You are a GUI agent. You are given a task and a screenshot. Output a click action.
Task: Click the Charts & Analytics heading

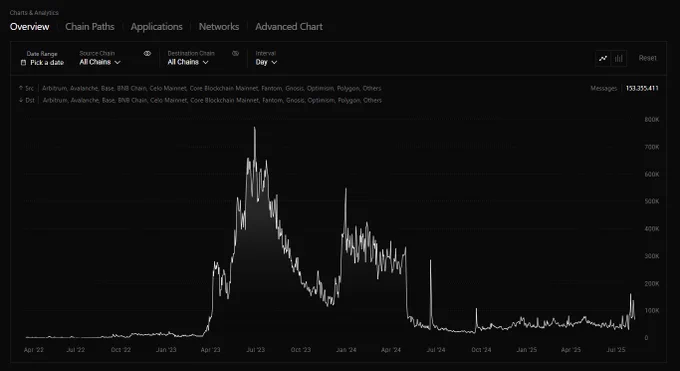(34, 13)
